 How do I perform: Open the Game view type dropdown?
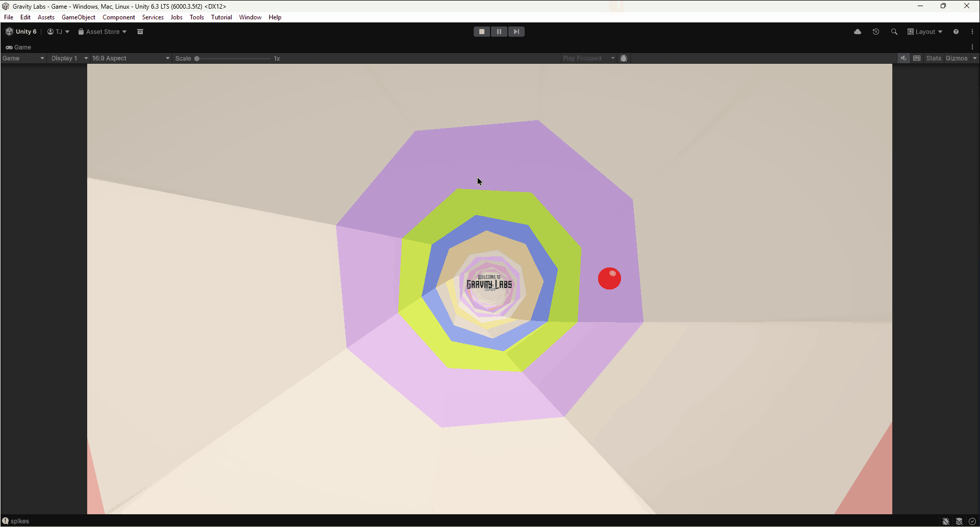pyautogui.click(x=23, y=58)
